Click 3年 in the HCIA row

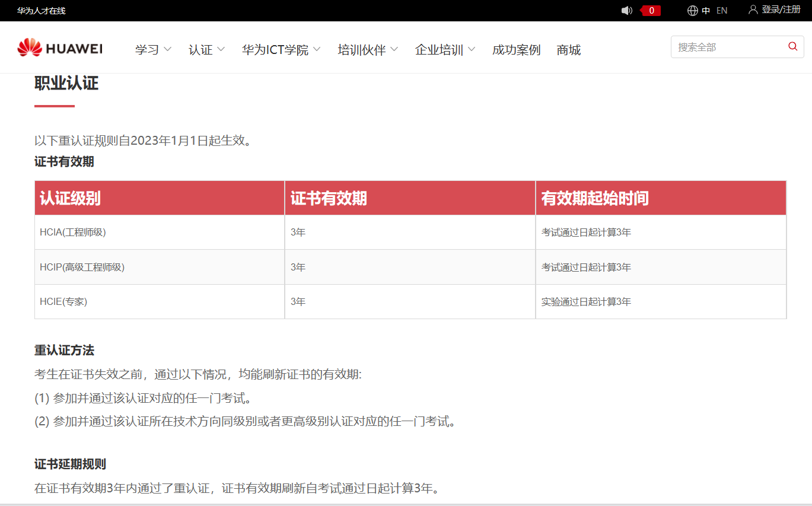click(298, 233)
